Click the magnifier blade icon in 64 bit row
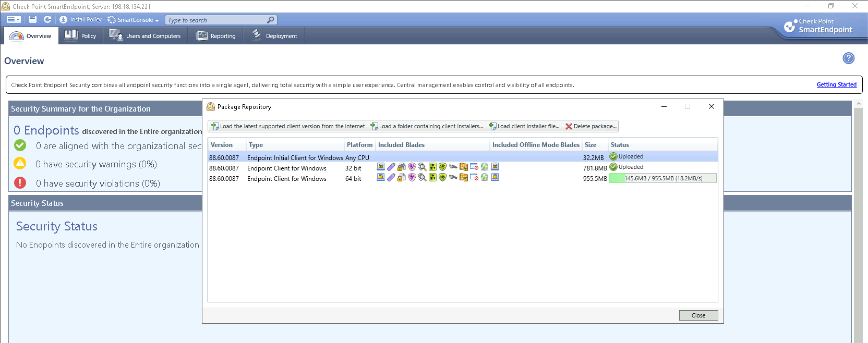This screenshot has height=343, width=868. pos(422,177)
